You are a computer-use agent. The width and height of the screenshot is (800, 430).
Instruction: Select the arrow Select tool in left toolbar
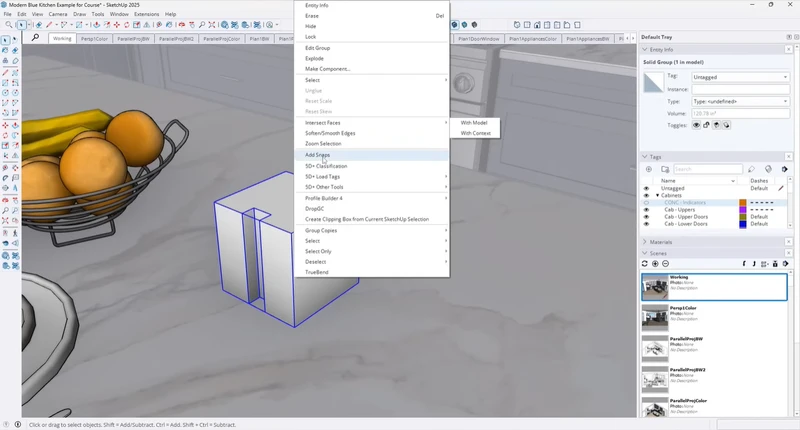(x=6, y=40)
